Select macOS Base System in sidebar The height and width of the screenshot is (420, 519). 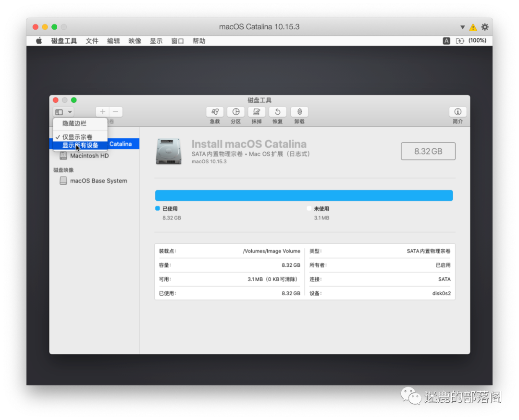99,180
